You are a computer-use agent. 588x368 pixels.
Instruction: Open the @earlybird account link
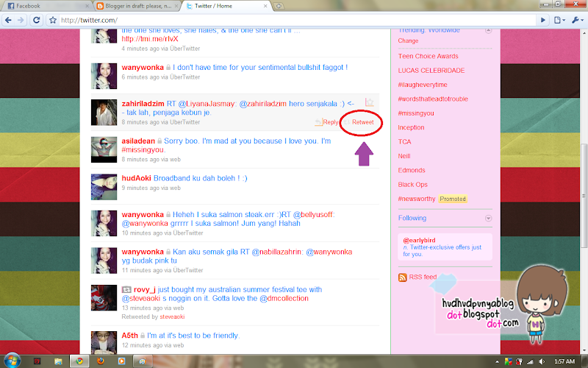419,240
